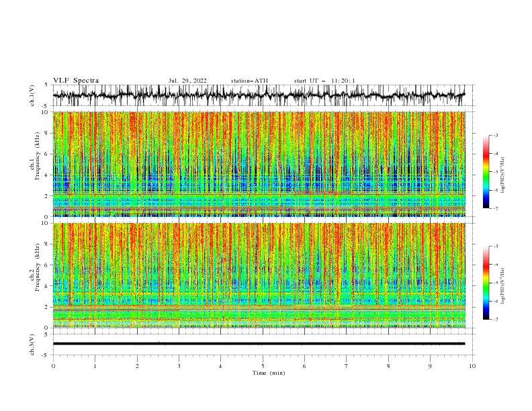
Task: Click the '-3' tick on ch.1 color bar
Action: tap(496, 135)
